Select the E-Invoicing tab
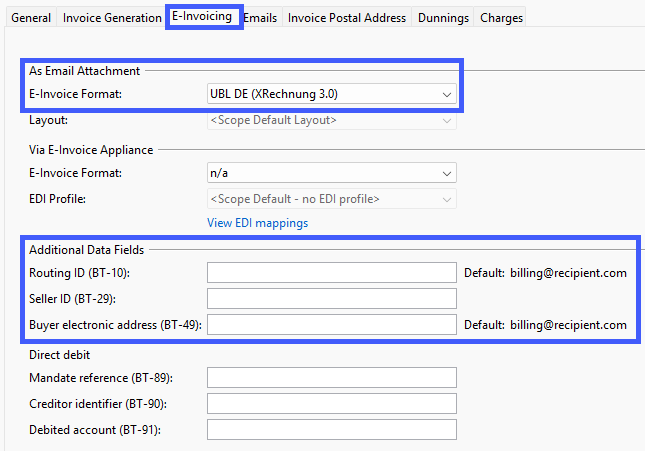 tap(203, 17)
